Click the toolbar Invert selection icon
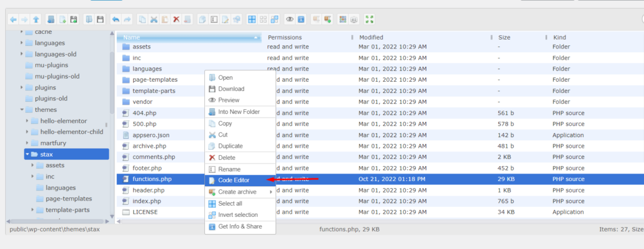Screen dimensions: 644x249 [275, 19]
